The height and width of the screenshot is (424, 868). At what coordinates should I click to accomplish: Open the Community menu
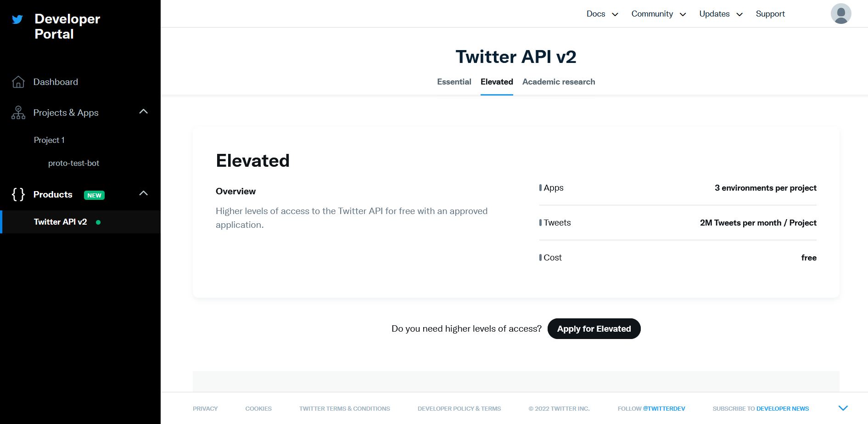coord(652,14)
